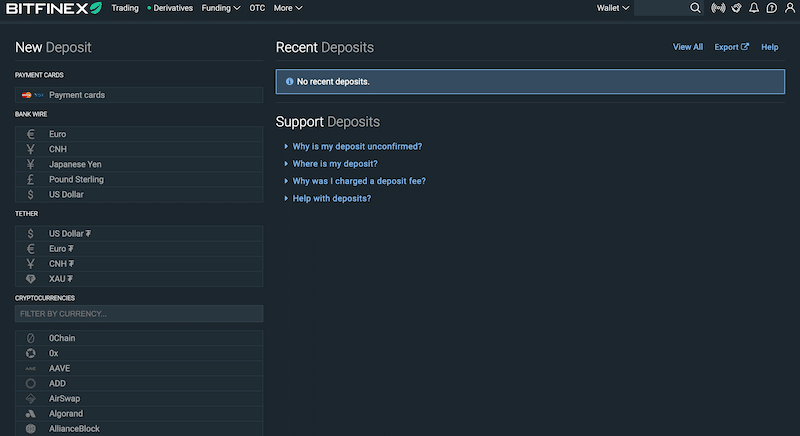Click the ADD circle icon

31,383
